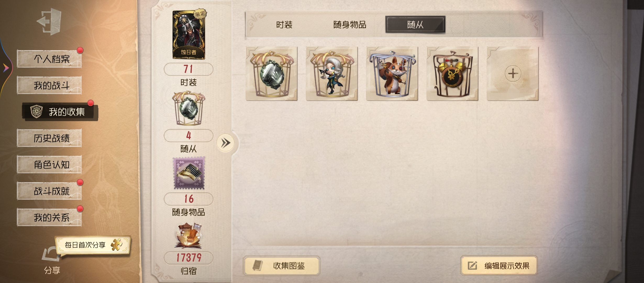Select the mirror follower pet in cage

click(271, 73)
